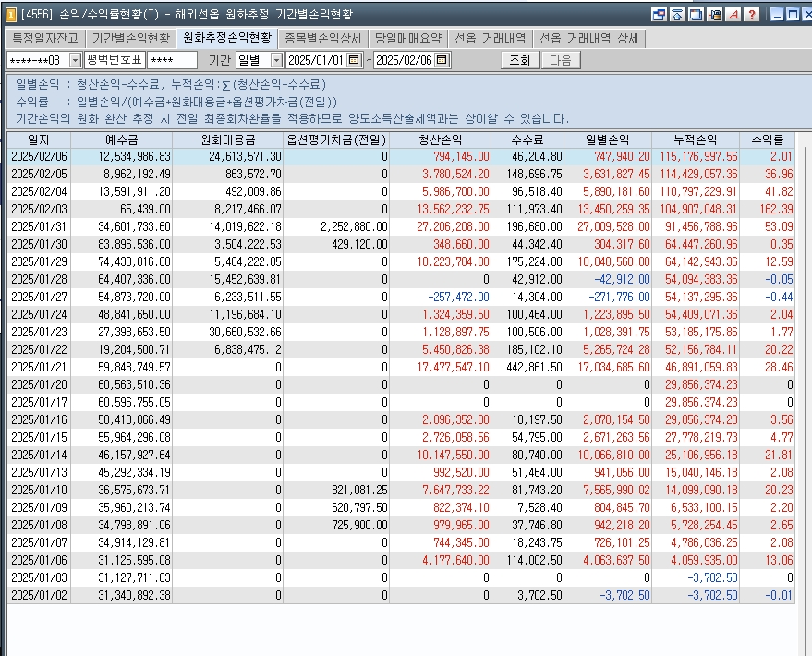Click the always-on-top arrow icon
812x656 pixels.
[677, 15]
